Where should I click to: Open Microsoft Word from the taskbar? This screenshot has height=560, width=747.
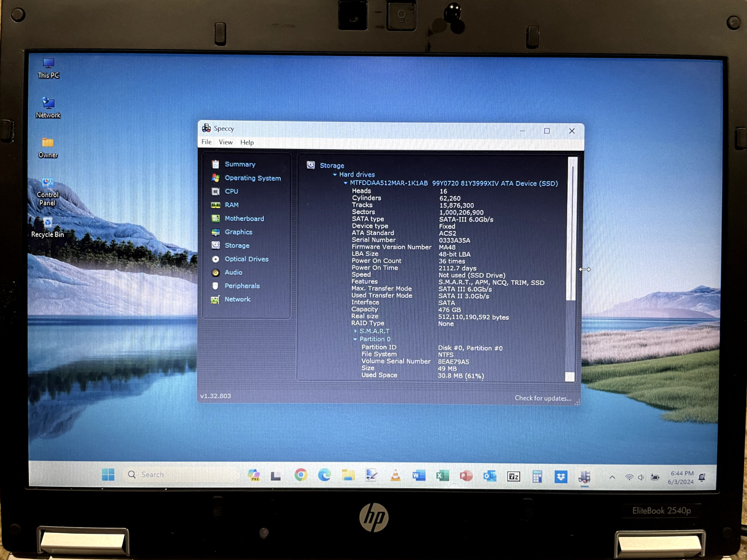coord(419,476)
